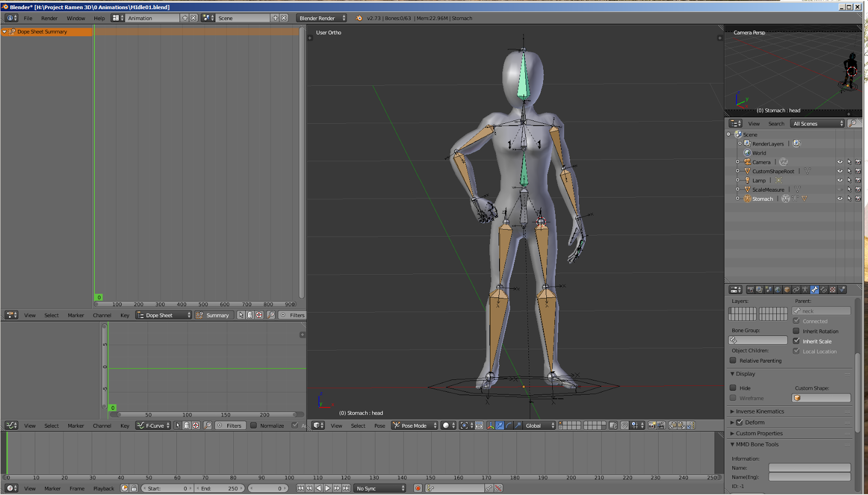Click Filters button in Dope Sheet header
The width and height of the screenshot is (868, 495).
[x=292, y=315]
